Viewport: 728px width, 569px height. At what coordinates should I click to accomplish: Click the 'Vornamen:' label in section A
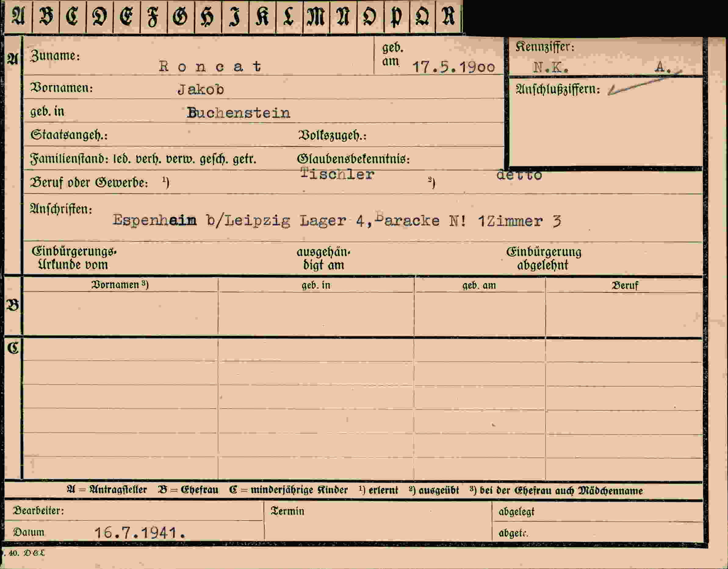click(62, 88)
